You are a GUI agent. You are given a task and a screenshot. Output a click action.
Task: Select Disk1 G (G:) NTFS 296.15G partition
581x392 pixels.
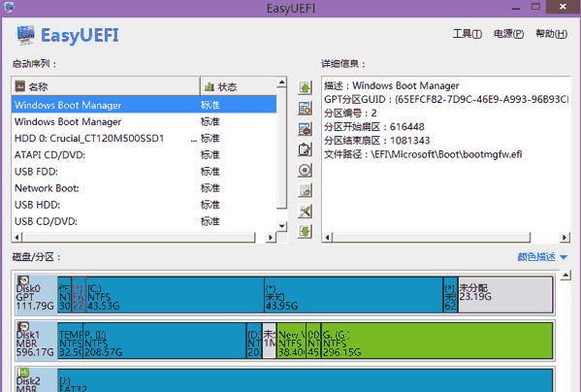tap(436, 341)
